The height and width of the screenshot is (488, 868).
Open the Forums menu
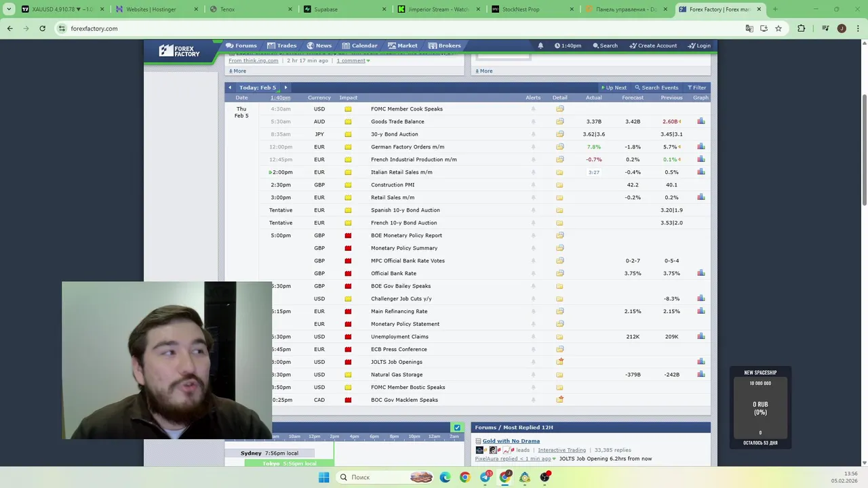click(x=241, y=45)
